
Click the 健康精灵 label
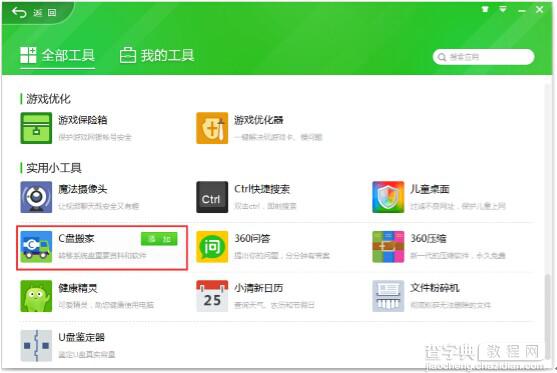point(78,288)
